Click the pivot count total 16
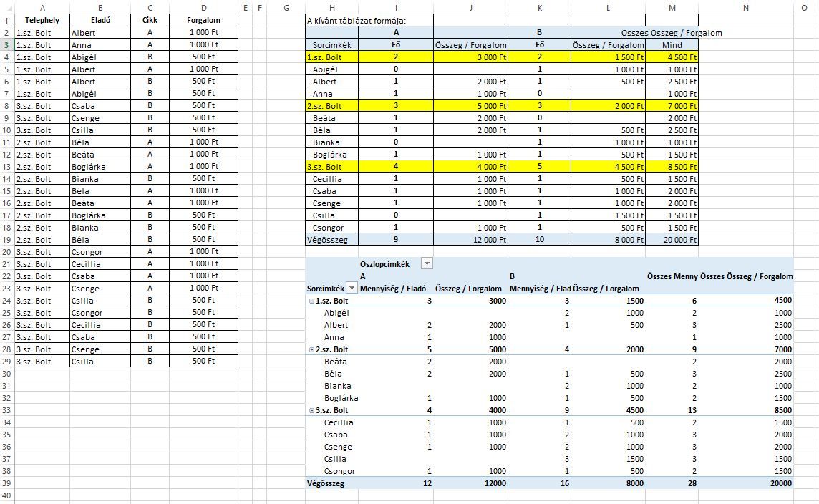Screen dimensions: 819x504 [540, 483]
